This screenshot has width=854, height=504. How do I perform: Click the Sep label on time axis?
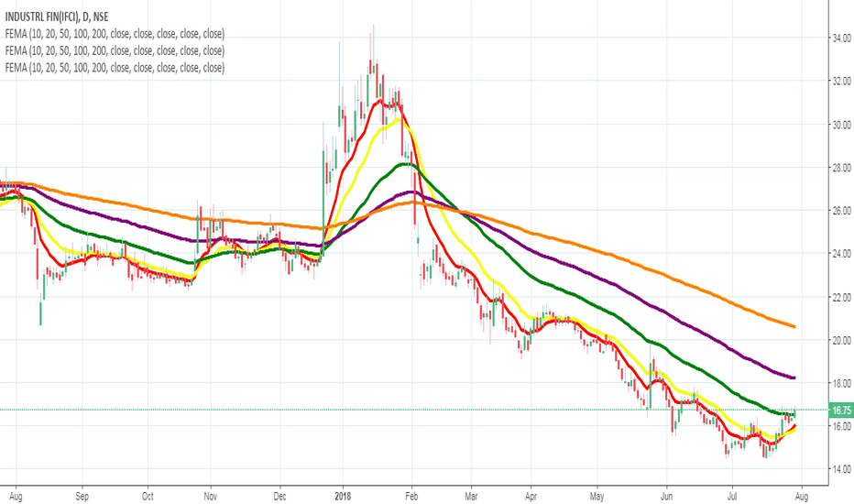(x=82, y=497)
